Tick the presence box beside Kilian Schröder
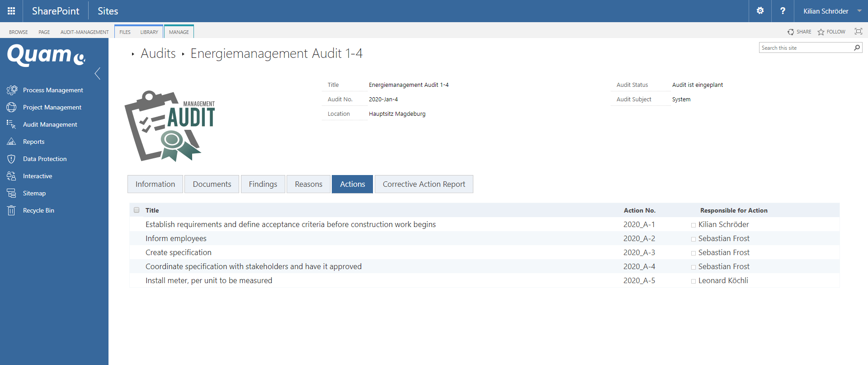The width and height of the screenshot is (868, 365). coord(693,225)
